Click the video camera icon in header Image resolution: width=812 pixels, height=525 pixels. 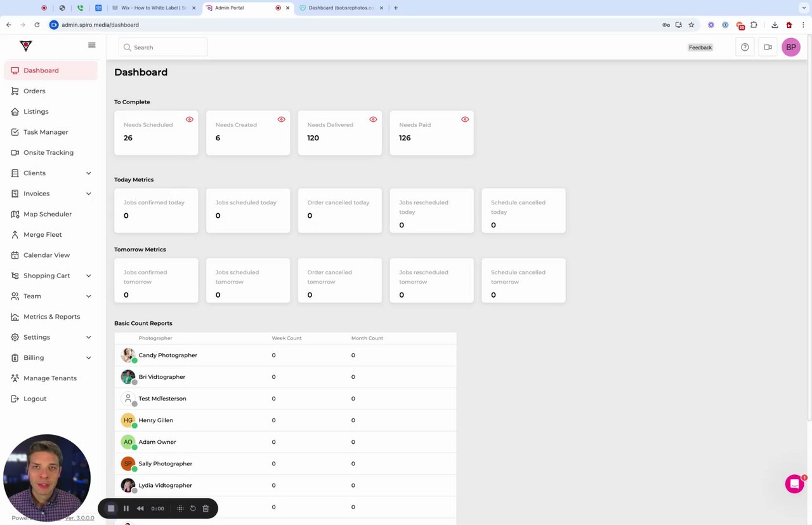(768, 47)
